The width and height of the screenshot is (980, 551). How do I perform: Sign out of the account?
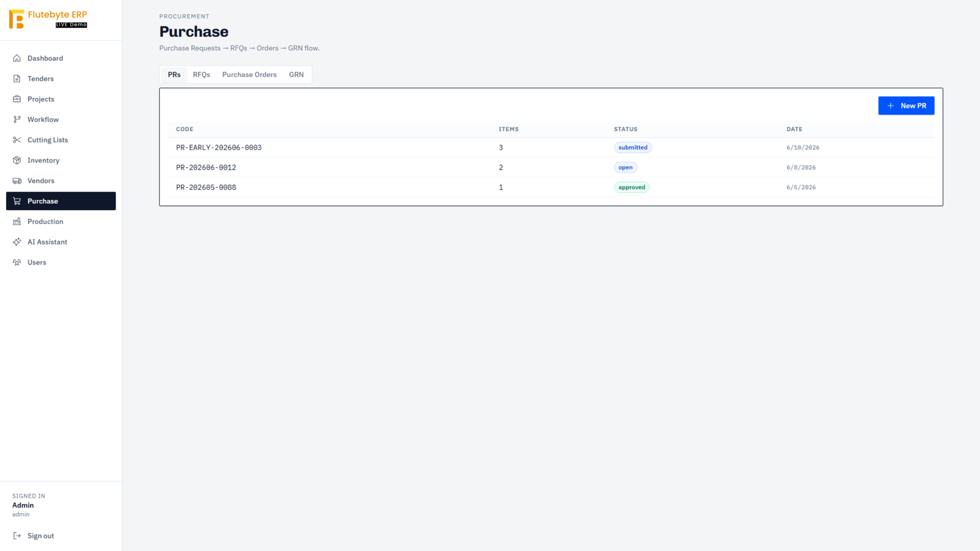61,536
